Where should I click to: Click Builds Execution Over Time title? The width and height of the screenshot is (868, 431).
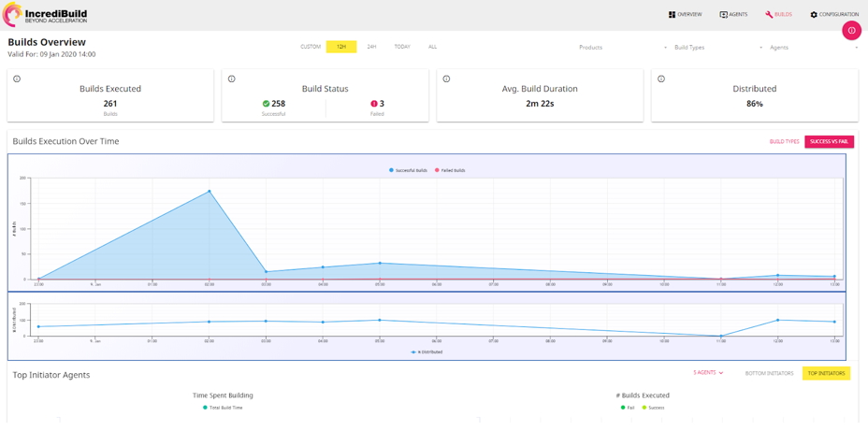pos(65,141)
